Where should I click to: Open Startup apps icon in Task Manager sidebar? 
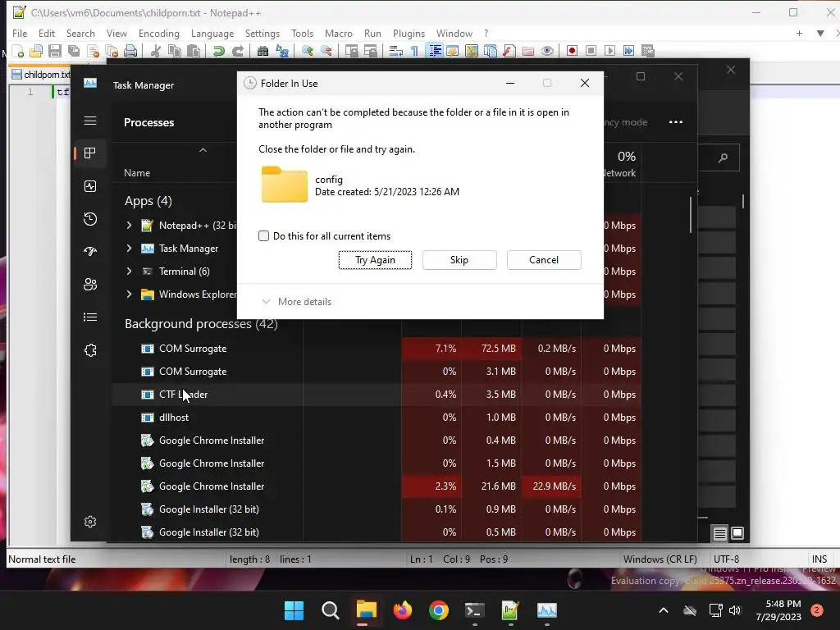[90, 251]
